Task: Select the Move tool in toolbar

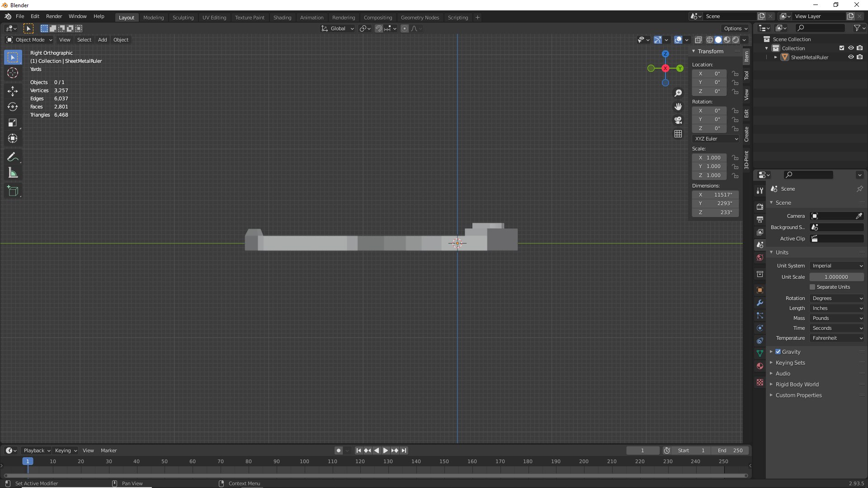Action: (13, 91)
